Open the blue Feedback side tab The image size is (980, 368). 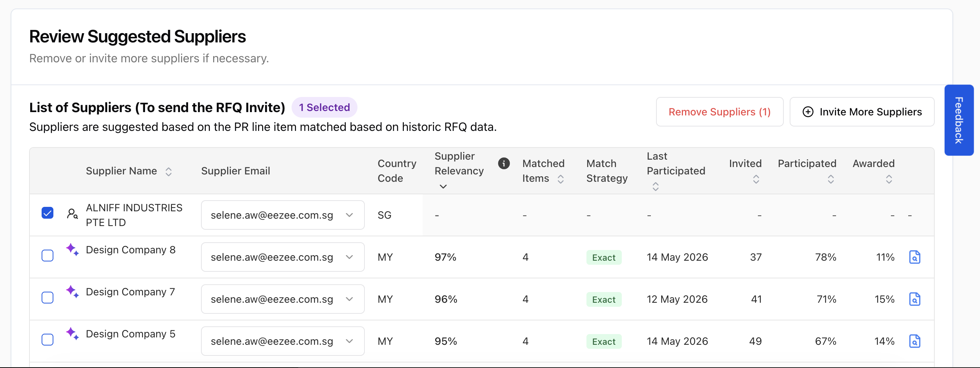959,120
